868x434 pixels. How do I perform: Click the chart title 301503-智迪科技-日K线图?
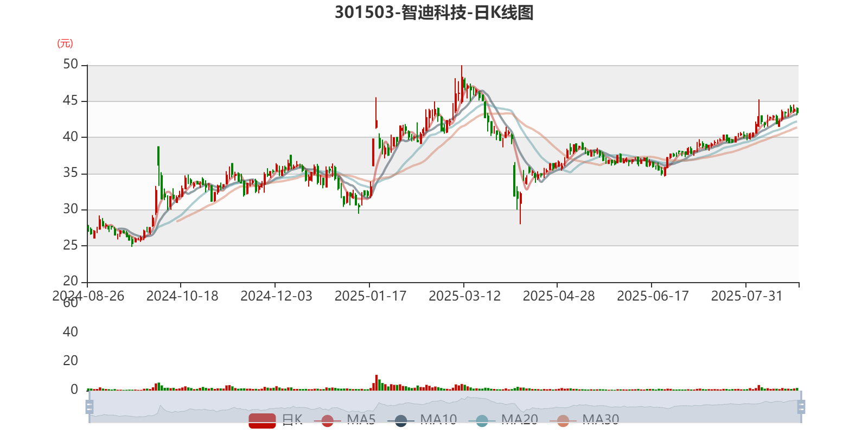tap(434, 12)
